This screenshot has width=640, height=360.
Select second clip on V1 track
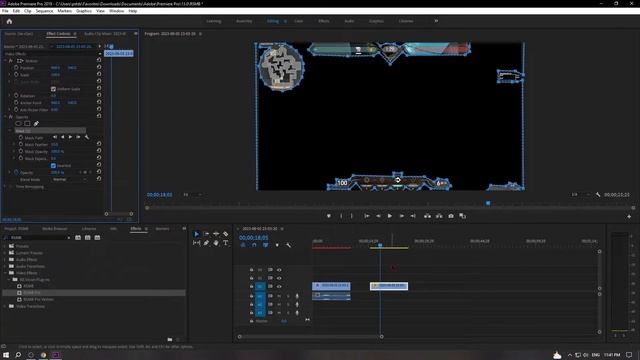click(x=389, y=286)
